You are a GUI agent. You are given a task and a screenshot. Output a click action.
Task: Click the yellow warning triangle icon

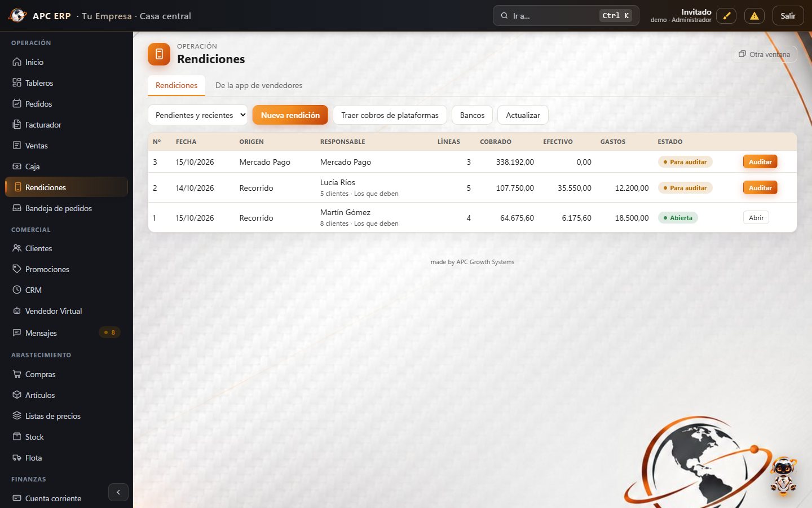pos(754,16)
